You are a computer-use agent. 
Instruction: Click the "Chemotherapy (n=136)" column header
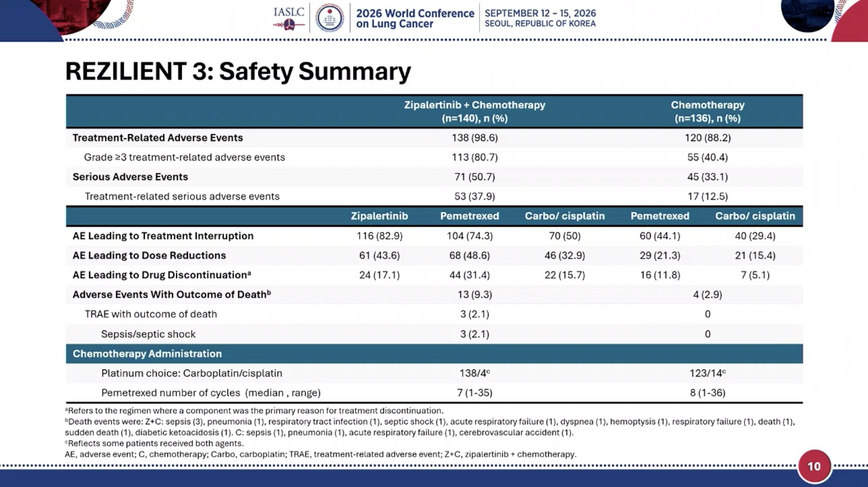tap(707, 111)
